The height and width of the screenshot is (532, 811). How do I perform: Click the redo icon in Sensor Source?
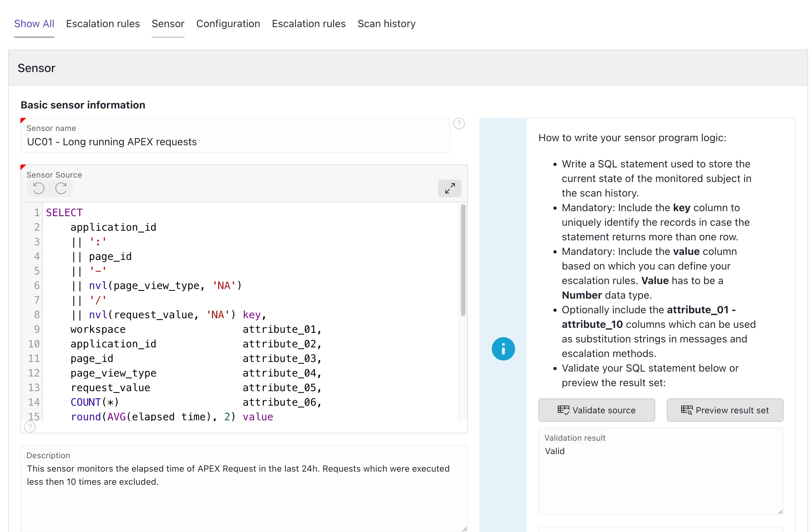61,188
